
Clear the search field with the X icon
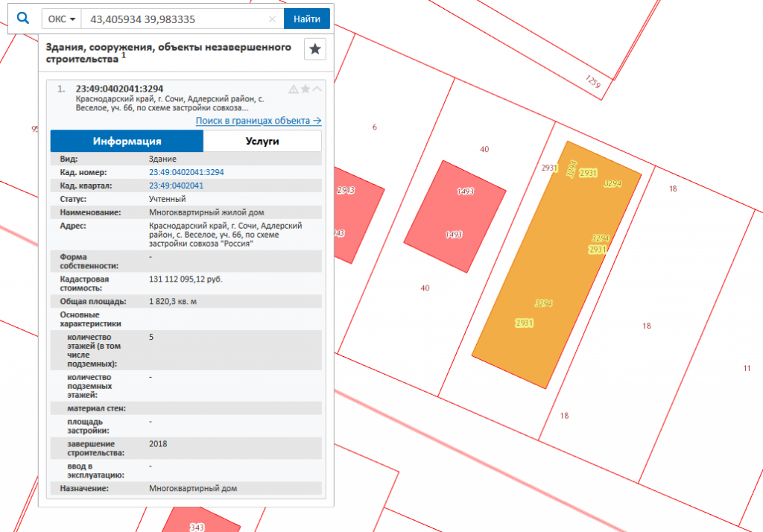[x=272, y=19]
